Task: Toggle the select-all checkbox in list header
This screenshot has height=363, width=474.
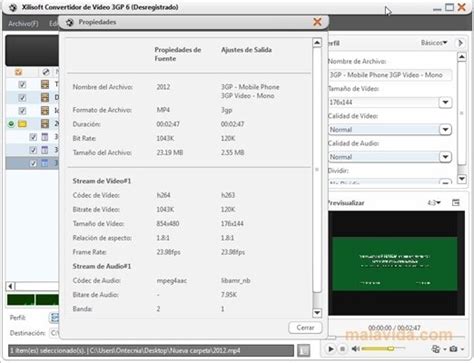Action: pos(18,72)
